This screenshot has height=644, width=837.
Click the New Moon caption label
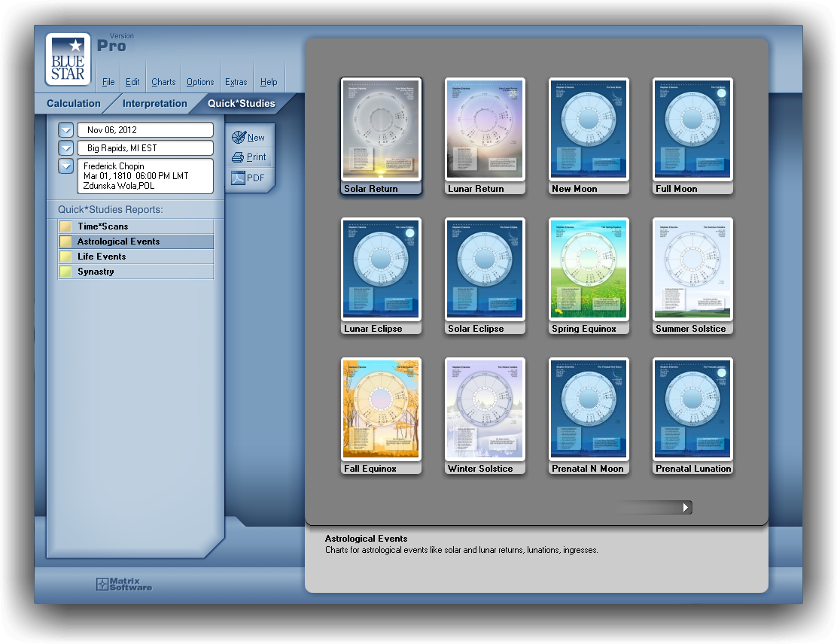[x=574, y=188]
